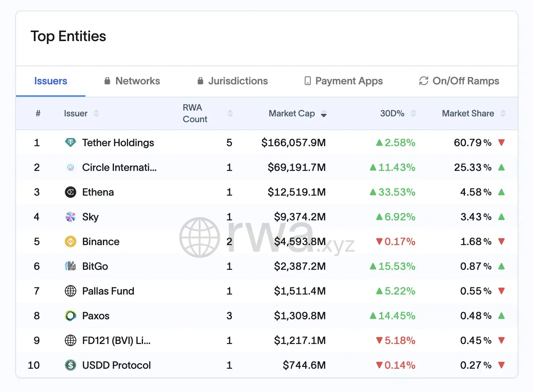The height and width of the screenshot is (392, 534).
Task: Open the Binance issuer link
Action: (101, 241)
